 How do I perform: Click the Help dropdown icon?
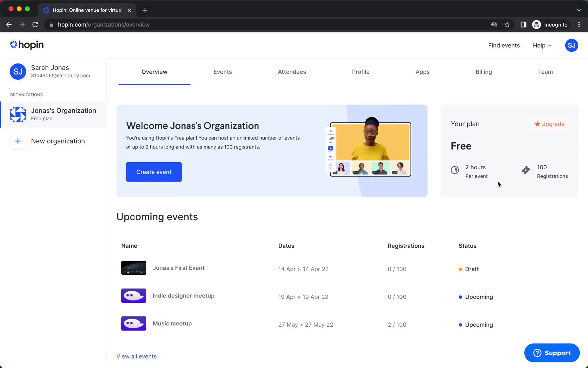[550, 45]
